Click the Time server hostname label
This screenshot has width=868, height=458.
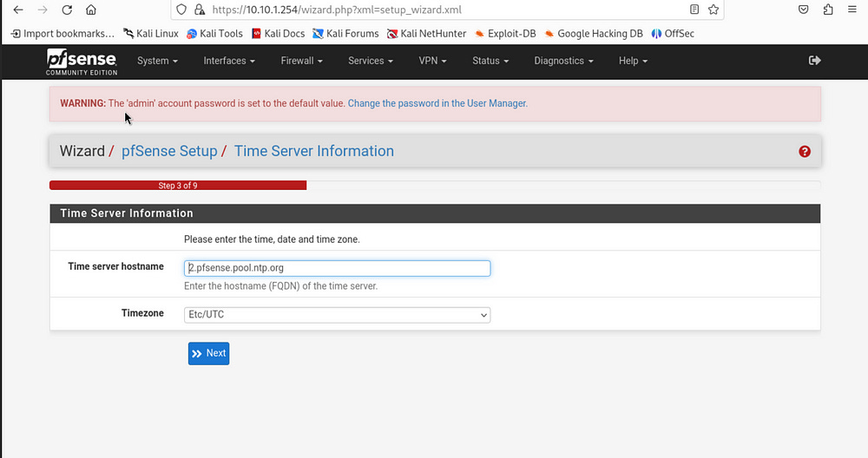pos(115,266)
